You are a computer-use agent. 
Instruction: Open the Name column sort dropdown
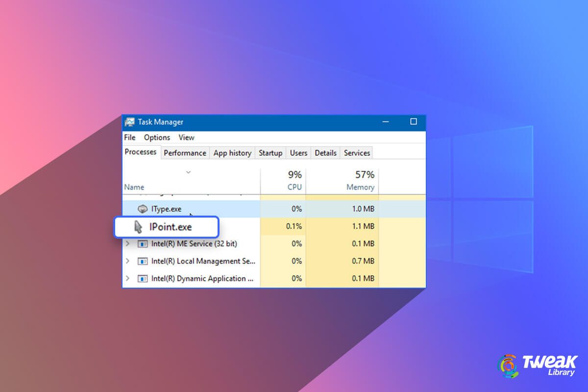click(188, 172)
